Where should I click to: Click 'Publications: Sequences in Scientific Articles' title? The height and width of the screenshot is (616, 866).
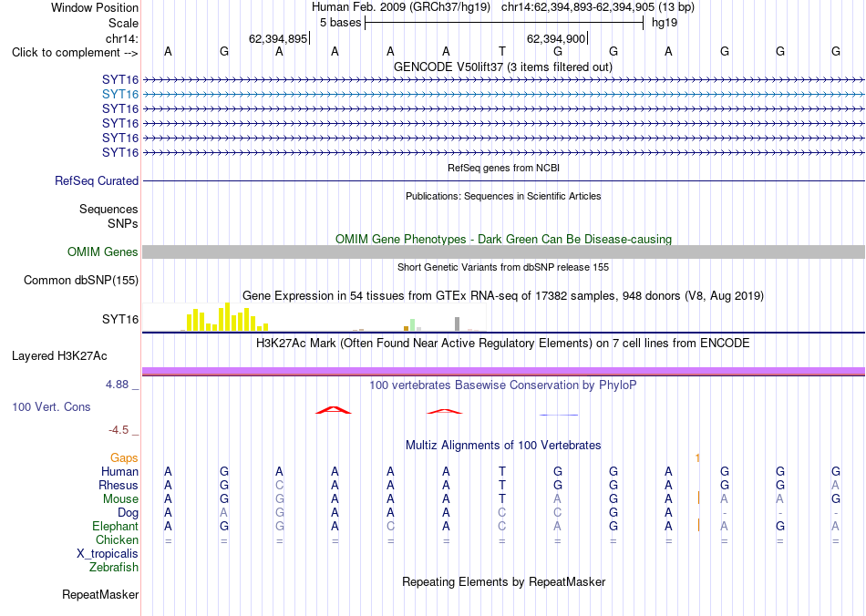pyautogui.click(x=503, y=197)
